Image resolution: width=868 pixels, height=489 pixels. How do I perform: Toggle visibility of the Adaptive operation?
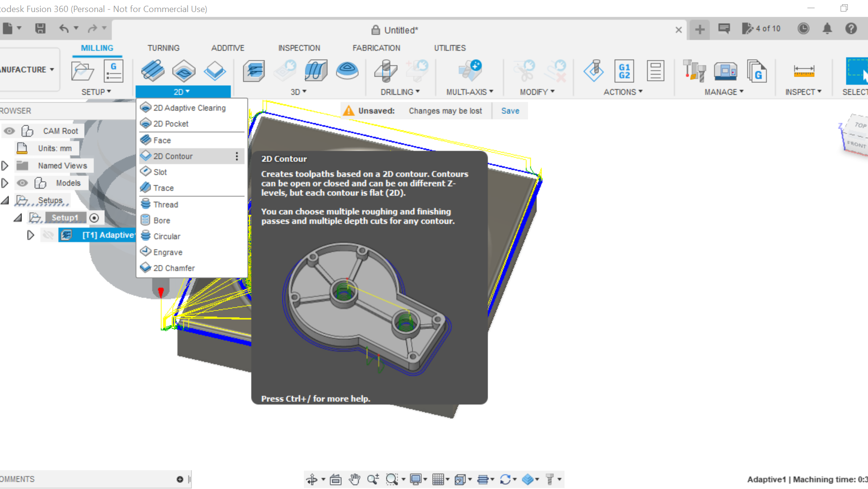[48, 235]
